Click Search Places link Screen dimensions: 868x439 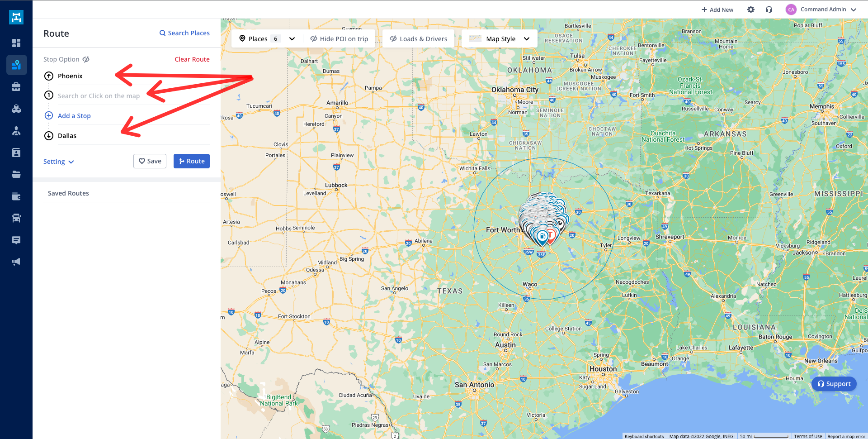tap(184, 33)
